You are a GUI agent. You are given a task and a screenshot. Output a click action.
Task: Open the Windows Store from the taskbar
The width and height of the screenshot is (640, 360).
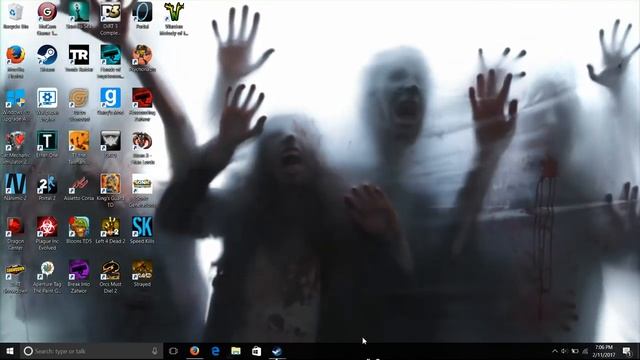click(x=256, y=351)
